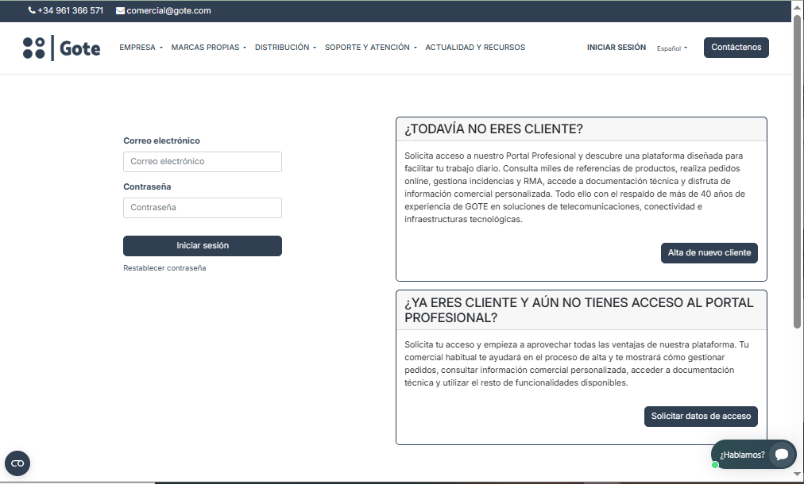Click Solicitar datos de acceso
The width and height of the screenshot is (804, 484).
pyautogui.click(x=700, y=416)
